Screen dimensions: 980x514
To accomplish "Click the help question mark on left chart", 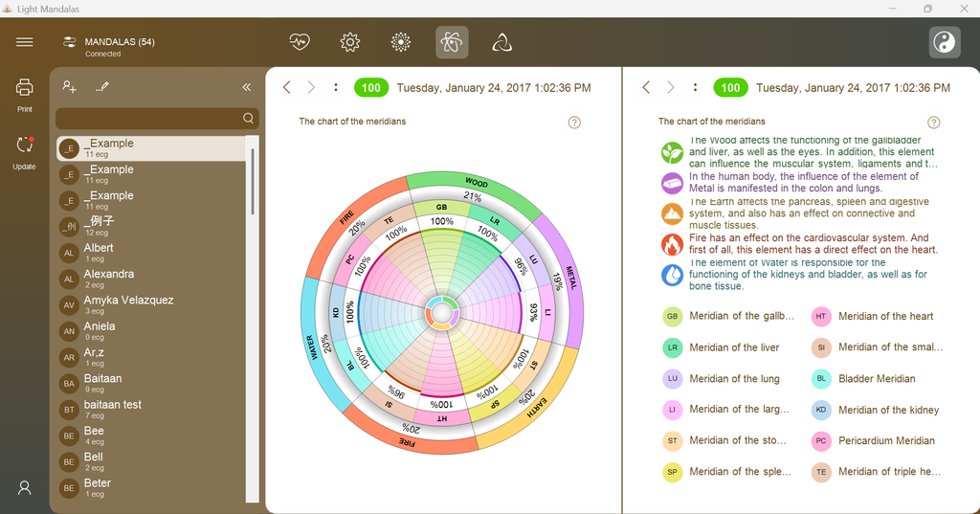I will click(x=574, y=123).
